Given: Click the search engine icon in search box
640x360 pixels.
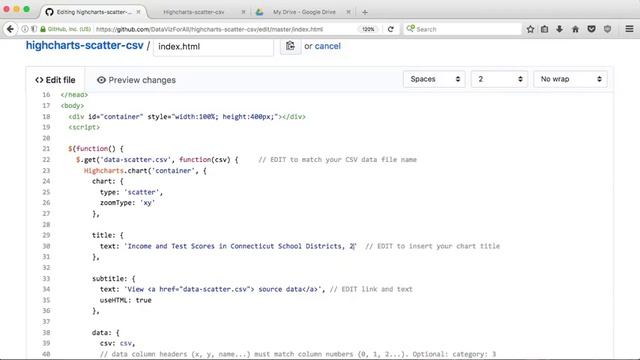Looking at the screenshot, I should click(x=410, y=29).
